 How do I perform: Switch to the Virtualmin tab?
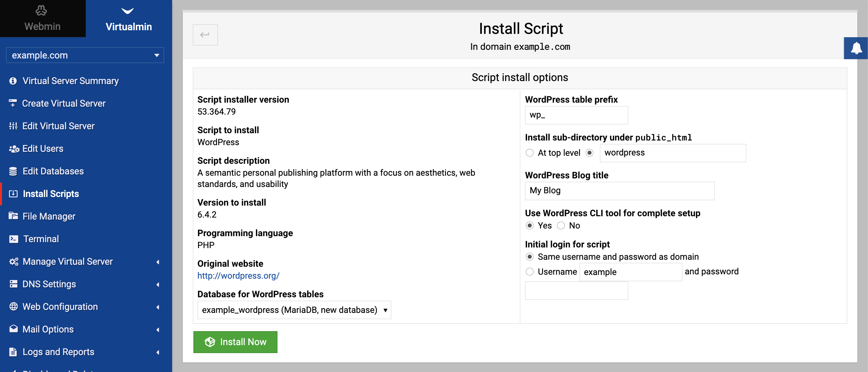click(129, 19)
